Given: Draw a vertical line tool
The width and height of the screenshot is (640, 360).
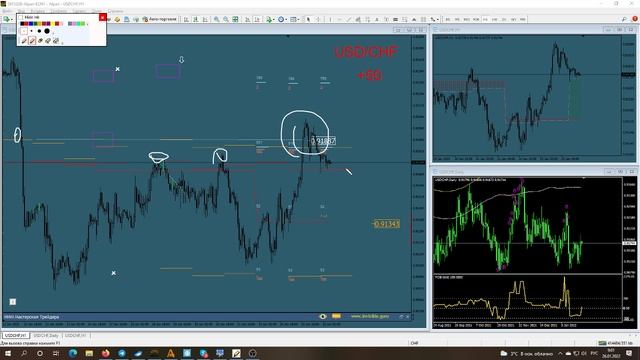Looking at the screenshot, I should [330, 19].
